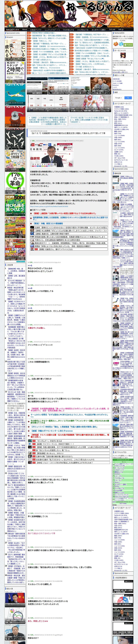Open the しぃアンテナ nav item

pyautogui.click(x=52, y=30)
